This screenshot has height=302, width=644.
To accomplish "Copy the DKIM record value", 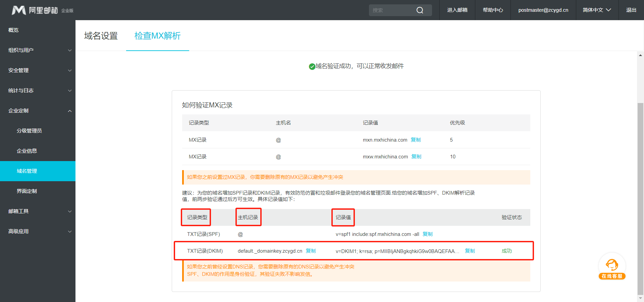I will pos(470,251).
